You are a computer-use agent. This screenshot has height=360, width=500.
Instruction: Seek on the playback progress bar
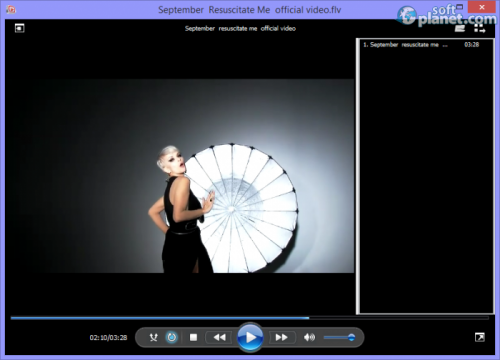pos(250,318)
